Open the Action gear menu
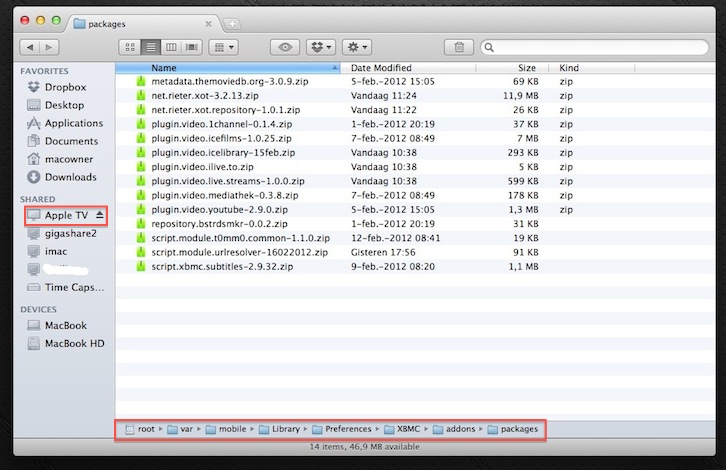This screenshot has width=726, height=470. click(x=356, y=47)
